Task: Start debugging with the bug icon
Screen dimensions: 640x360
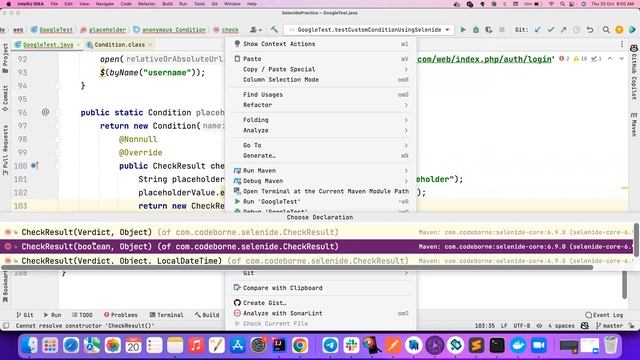Action: click(476, 29)
